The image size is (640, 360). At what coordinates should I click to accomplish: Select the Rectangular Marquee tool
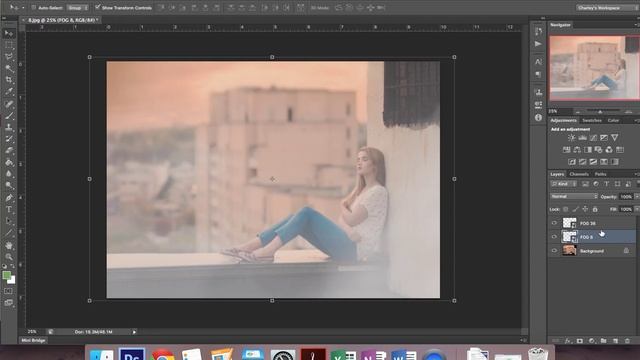coord(9,45)
